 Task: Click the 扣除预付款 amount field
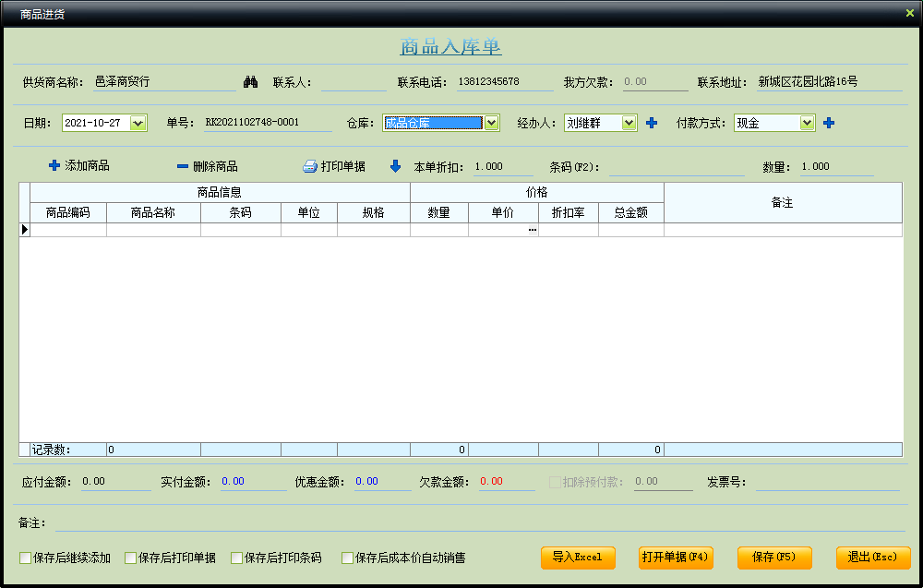(x=664, y=482)
